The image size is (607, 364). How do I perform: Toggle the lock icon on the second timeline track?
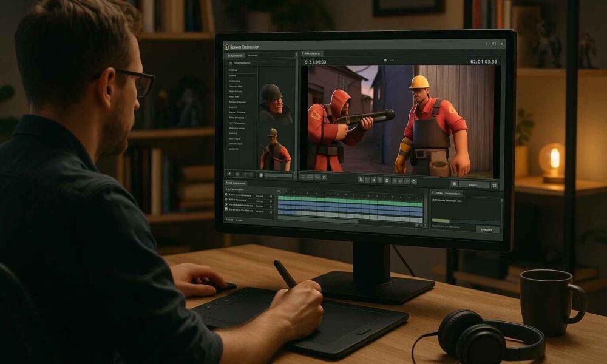tap(271, 201)
